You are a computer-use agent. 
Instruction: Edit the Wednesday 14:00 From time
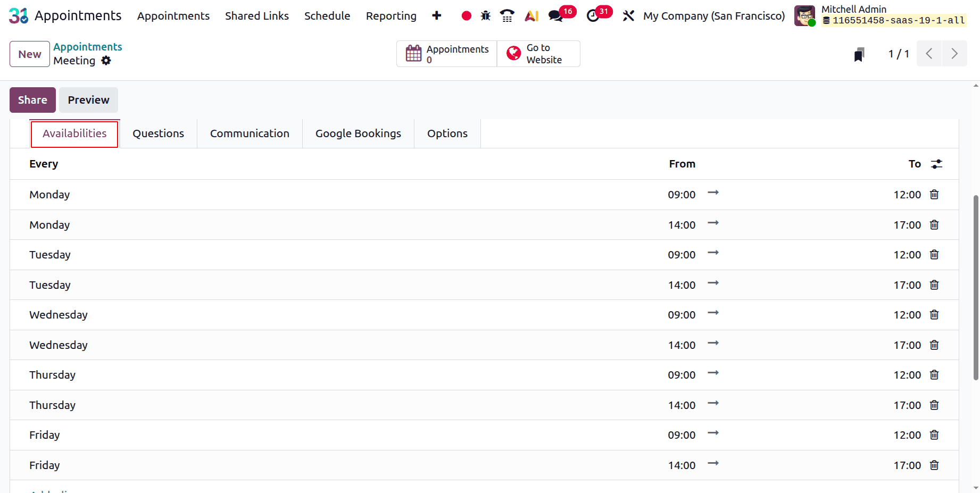click(x=682, y=345)
